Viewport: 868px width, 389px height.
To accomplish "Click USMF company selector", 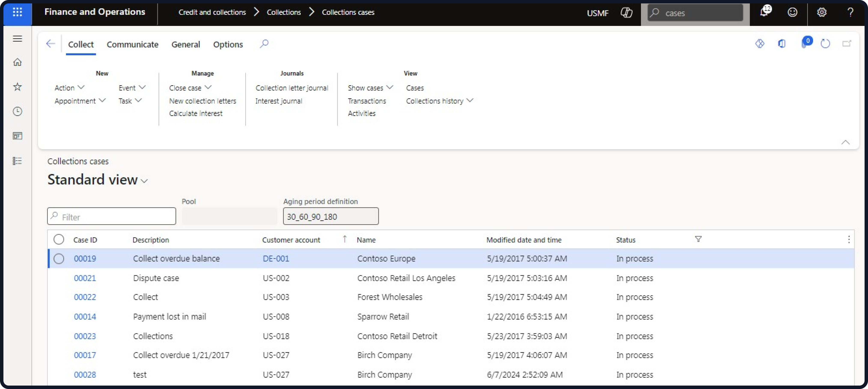I will tap(597, 13).
